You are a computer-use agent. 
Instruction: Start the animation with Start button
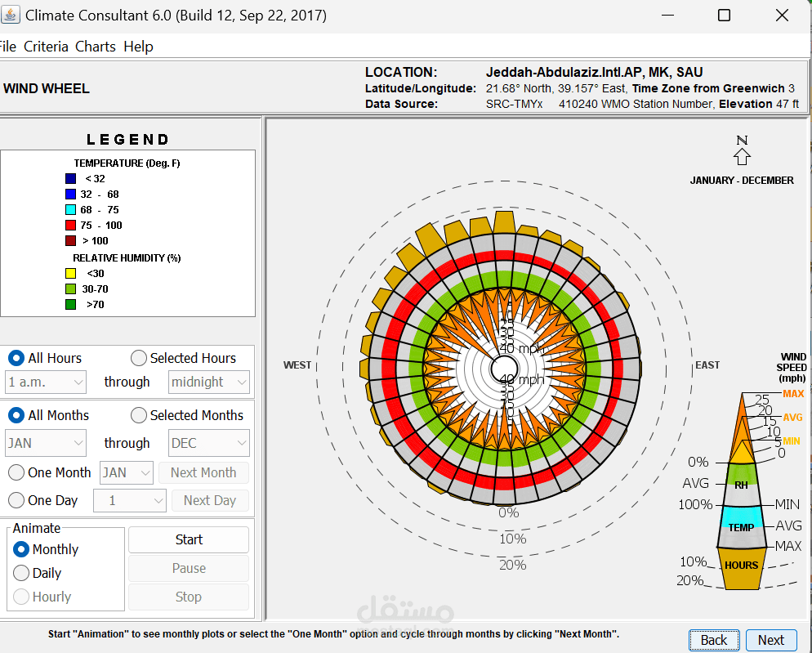click(x=189, y=539)
